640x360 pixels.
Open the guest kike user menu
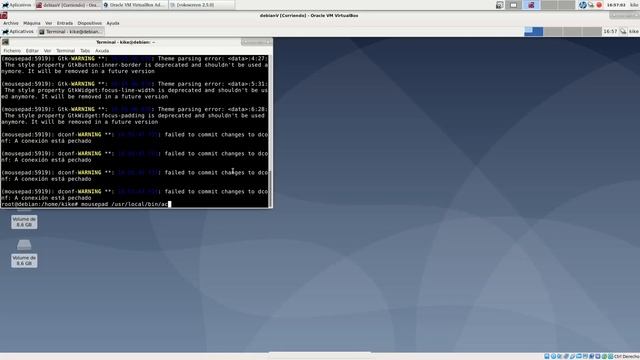coord(634,31)
